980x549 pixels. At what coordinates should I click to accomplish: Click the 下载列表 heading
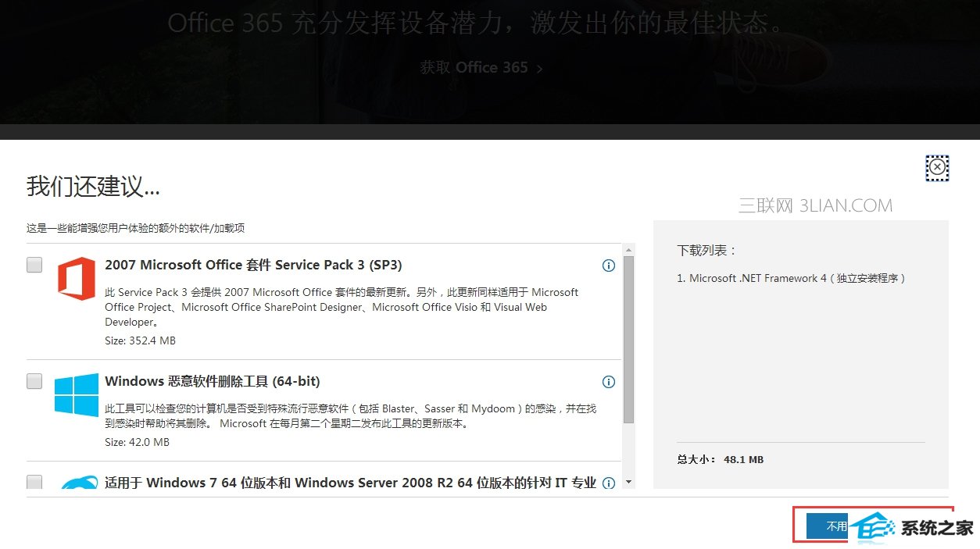point(707,250)
